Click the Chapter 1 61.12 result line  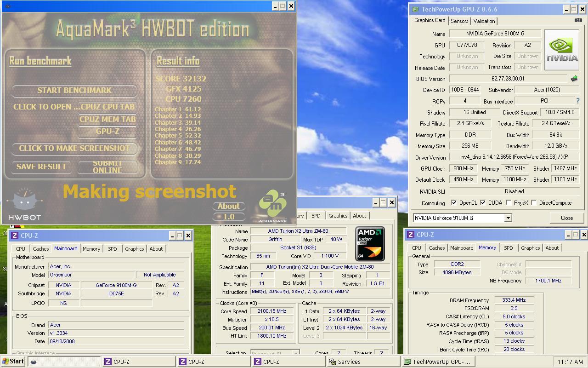178,109
